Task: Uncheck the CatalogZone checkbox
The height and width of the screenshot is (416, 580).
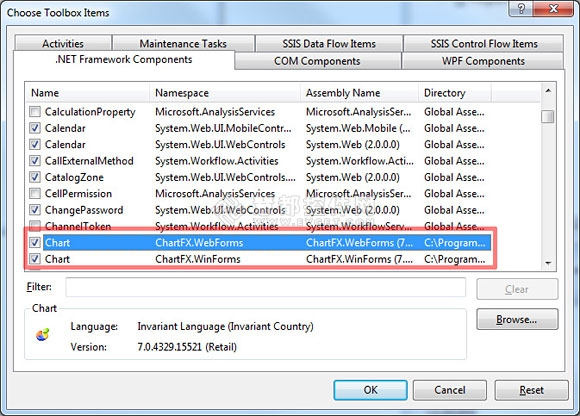Action: coord(35,177)
